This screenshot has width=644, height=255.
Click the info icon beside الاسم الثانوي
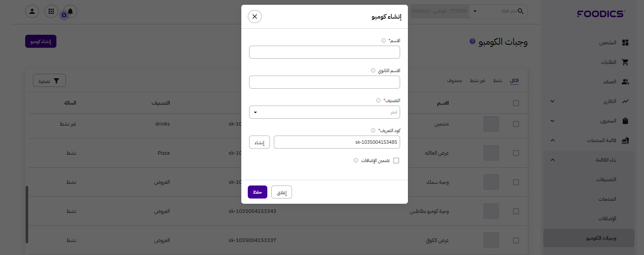pos(373,70)
